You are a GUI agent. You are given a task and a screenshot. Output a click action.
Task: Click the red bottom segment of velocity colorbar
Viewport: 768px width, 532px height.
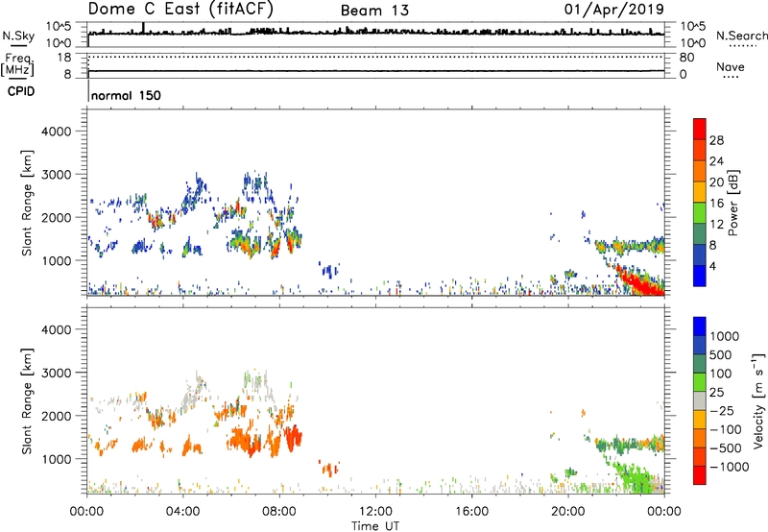[700, 475]
